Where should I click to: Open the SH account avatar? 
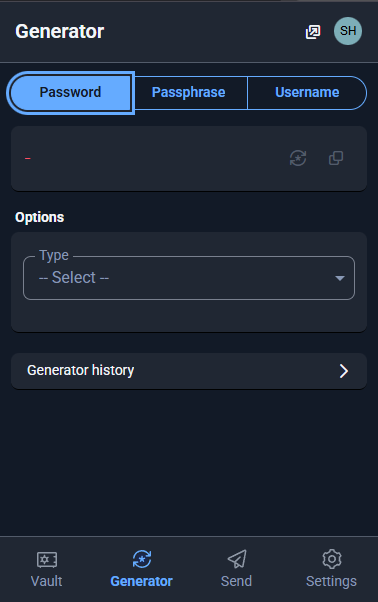point(348,31)
